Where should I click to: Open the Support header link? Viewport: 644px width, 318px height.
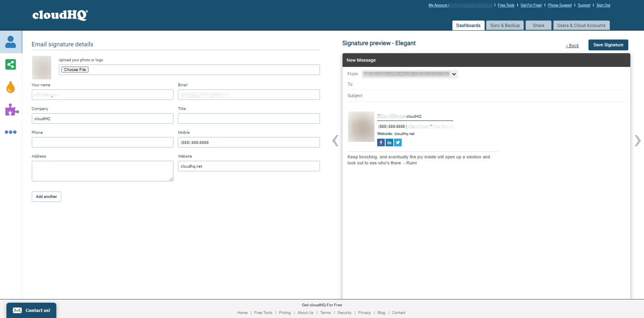pos(584,5)
